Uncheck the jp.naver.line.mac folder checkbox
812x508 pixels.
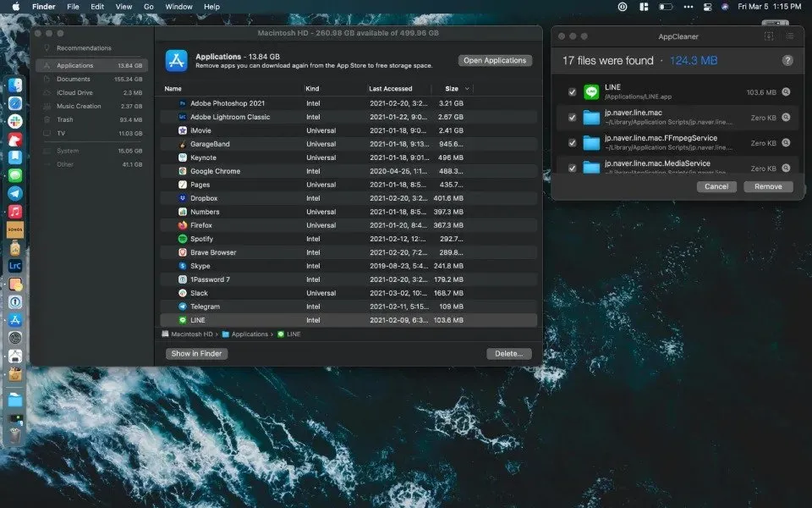[x=573, y=118]
